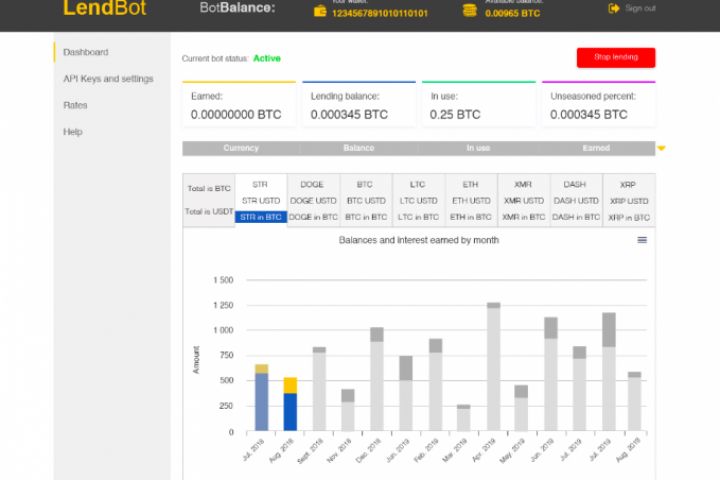Open Dashboard in sidebar

tap(86, 52)
